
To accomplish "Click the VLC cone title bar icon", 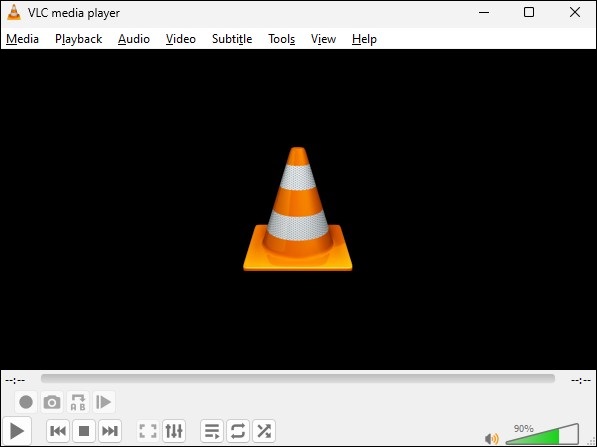I will tap(14, 13).
